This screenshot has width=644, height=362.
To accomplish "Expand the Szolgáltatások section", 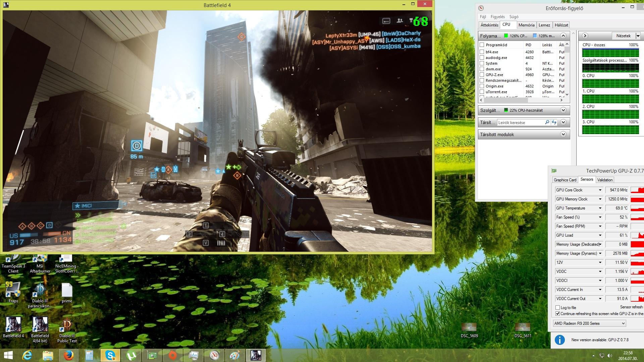I will 563,110.
